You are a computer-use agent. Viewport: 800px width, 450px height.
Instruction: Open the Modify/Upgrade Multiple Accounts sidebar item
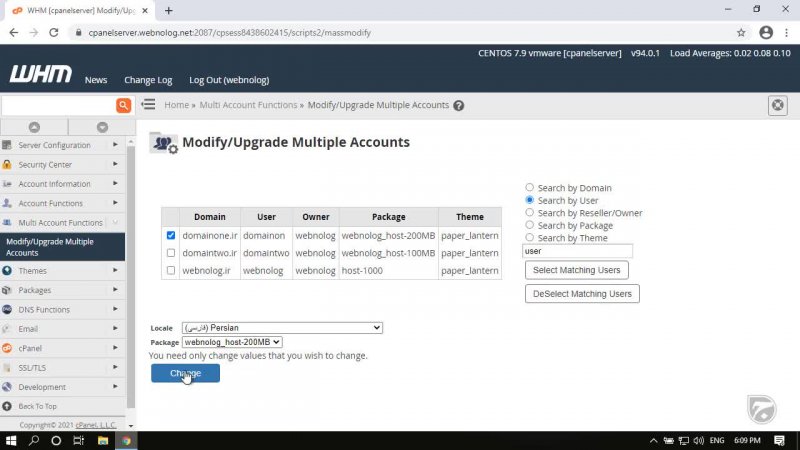click(x=62, y=247)
